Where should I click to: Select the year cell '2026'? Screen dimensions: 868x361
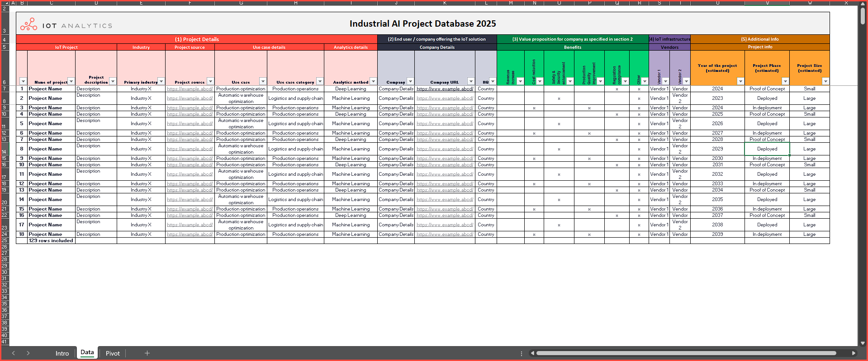pos(717,124)
